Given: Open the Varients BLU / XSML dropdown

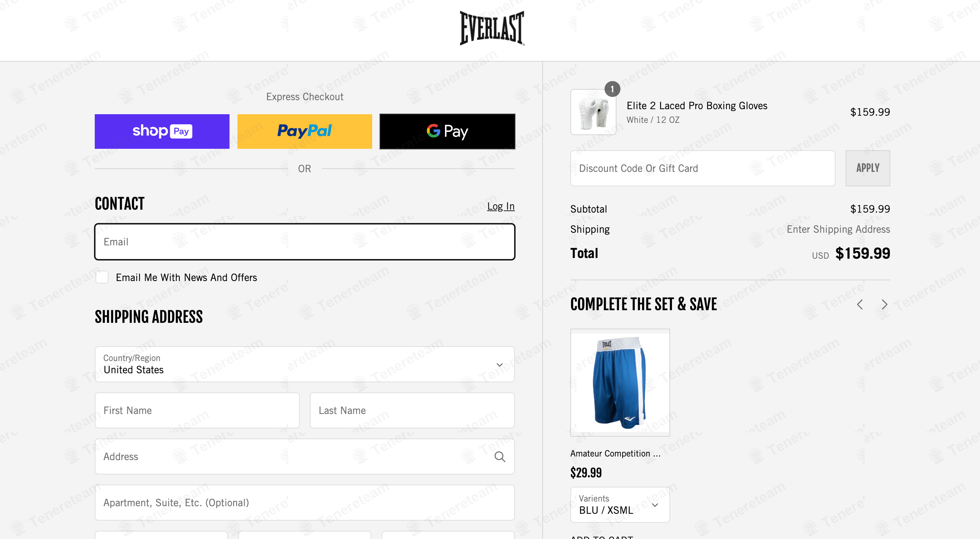Looking at the screenshot, I should click(620, 505).
